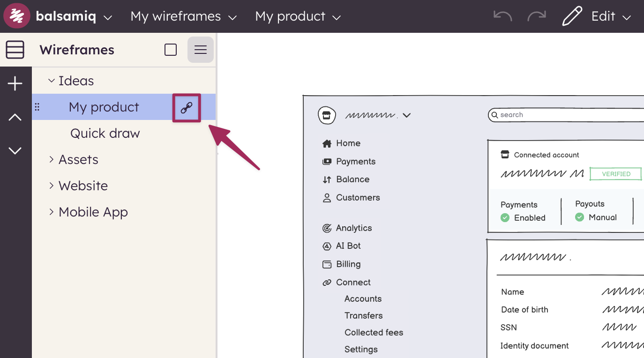
Task: Switch to list view hamburger toggle
Action: [x=201, y=50]
